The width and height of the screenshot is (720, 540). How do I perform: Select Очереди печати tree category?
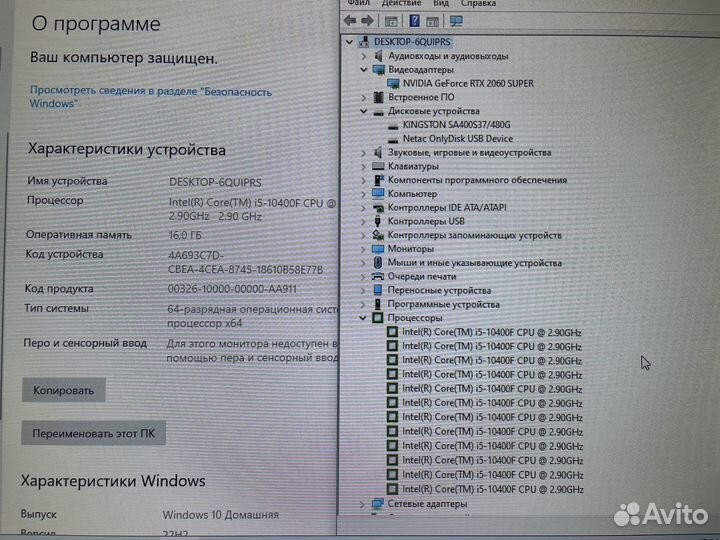[x=422, y=276]
